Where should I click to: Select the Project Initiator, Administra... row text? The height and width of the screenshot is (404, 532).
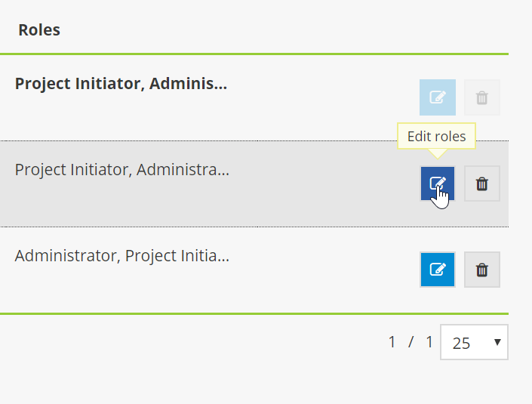click(122, 169)
